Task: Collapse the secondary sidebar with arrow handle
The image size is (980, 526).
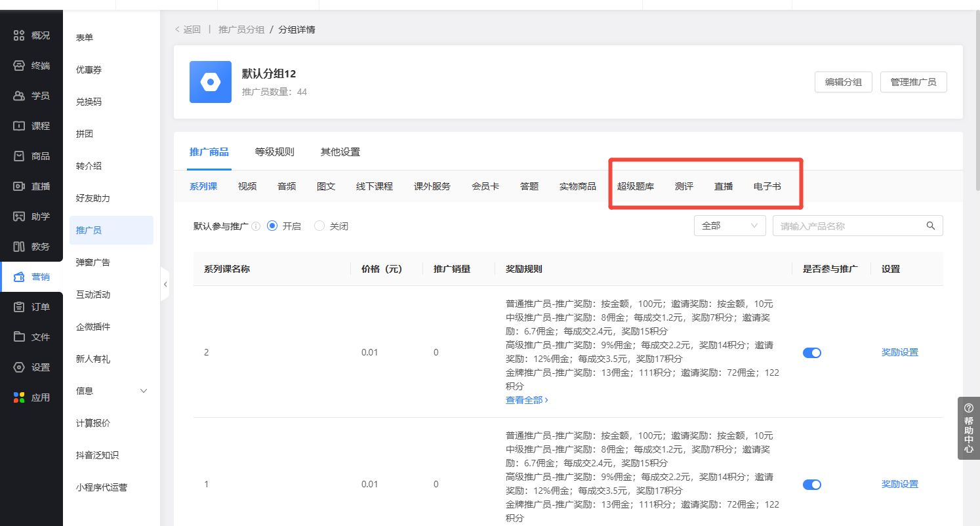Action: [165, 285]
